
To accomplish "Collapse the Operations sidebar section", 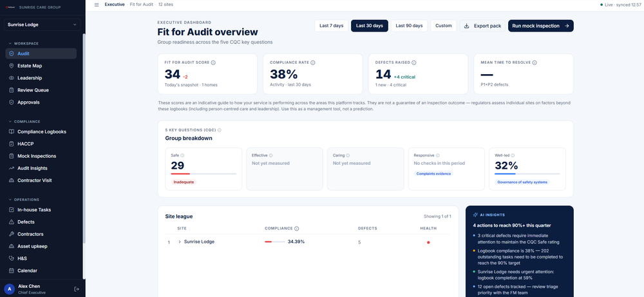I will 24,200.
